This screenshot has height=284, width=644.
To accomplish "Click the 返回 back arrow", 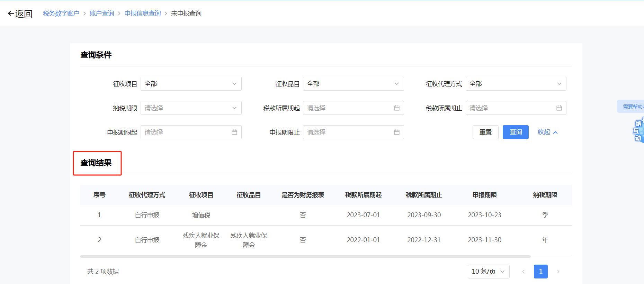I will coord(11,13).
